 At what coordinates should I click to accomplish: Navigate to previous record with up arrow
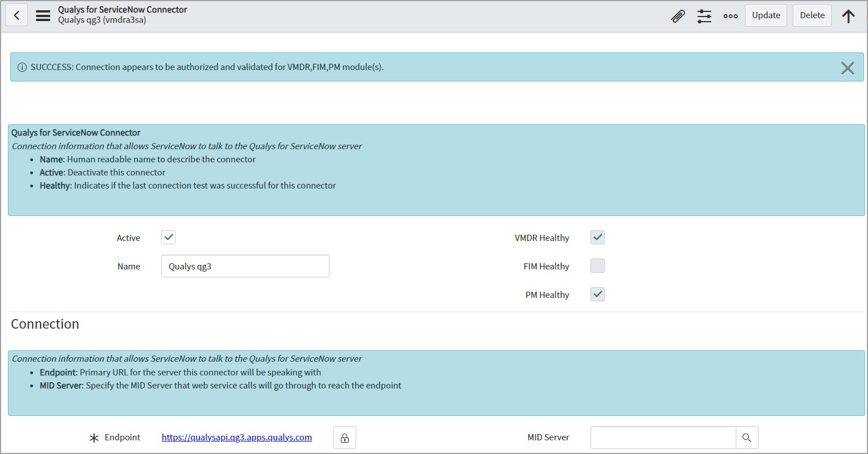pos(848,16)
